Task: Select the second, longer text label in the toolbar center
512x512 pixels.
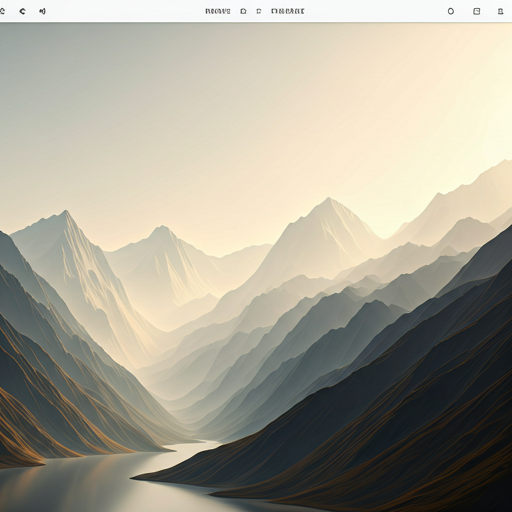Action: click(x=288, y=11)
